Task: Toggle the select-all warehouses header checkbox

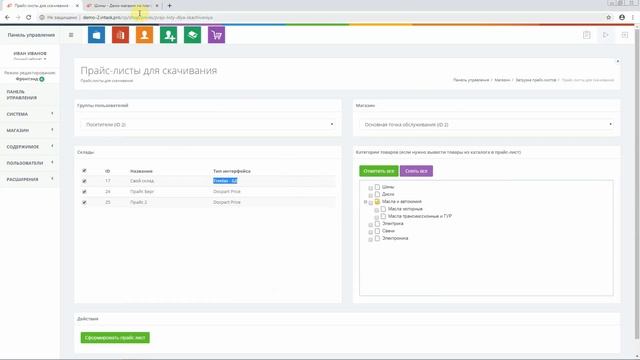Action: click(84, 171)
